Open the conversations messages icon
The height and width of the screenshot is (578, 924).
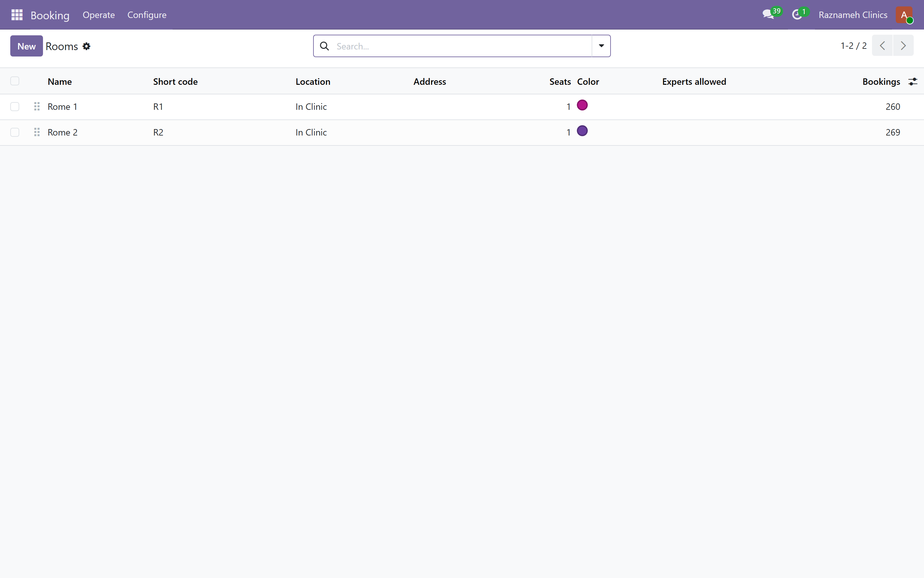tap(768, 15)
